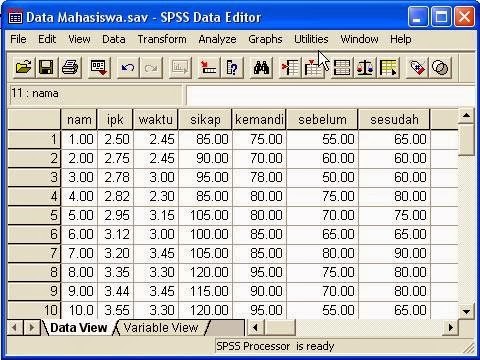This screenshot has width=480, height=360.
Task: Click the Go to Case icon
Action: [209, 68]
